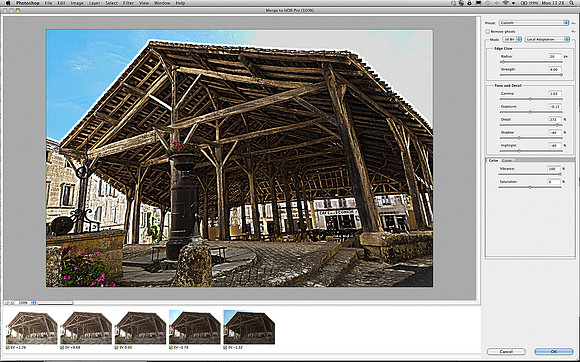Select the EV -0.79 source thumbnail
Viewport: 580px width, 362px height.
click(x=195, y=328)
